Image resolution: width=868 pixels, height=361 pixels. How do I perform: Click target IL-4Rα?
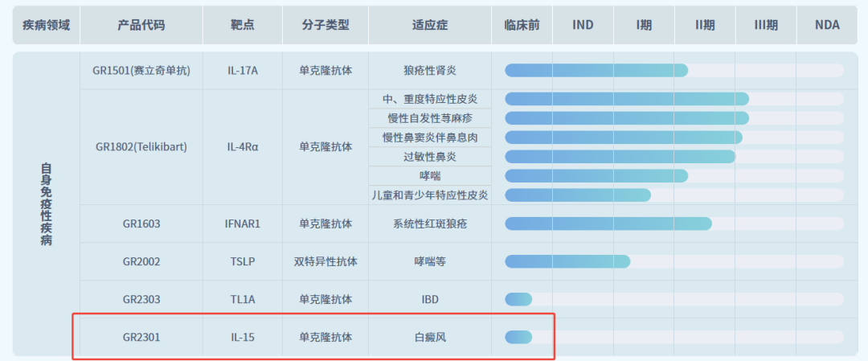click(243, 146)
